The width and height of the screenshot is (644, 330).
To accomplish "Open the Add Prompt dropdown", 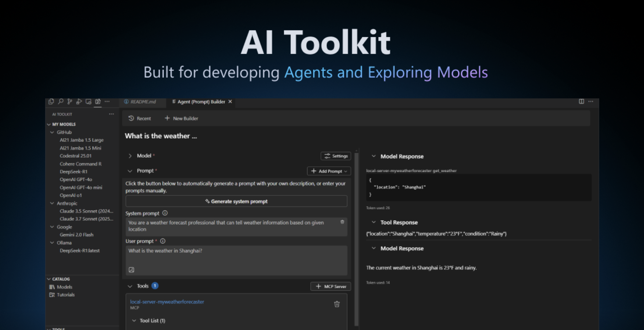I will (x=329, y=171).
